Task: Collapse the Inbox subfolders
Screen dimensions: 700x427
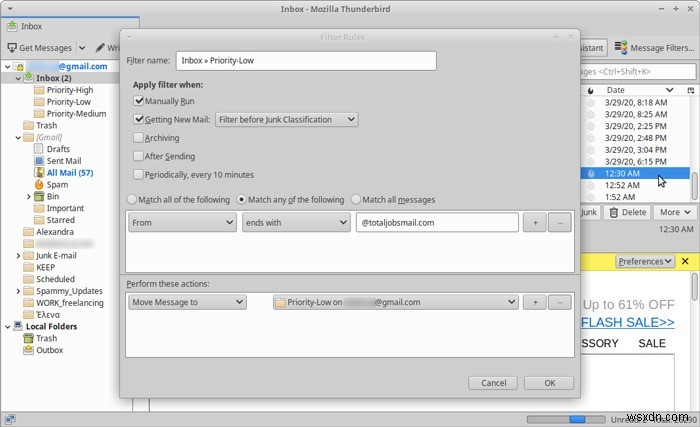Action: 18,78
